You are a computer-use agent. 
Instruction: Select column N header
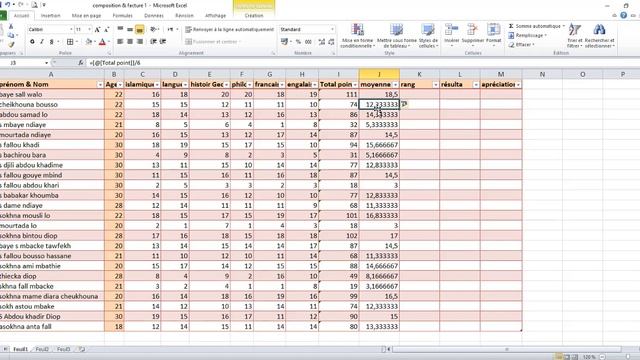[x=542, y=74]
